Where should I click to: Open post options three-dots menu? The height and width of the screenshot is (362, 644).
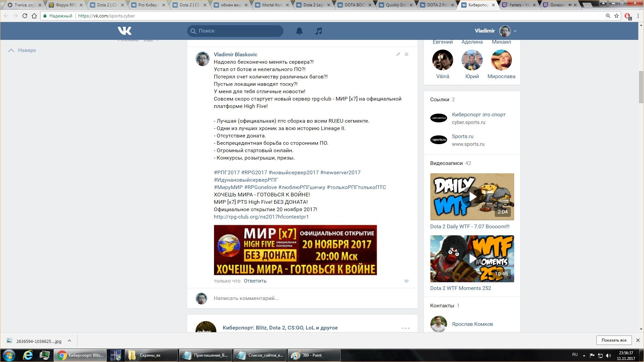point(406,328)
